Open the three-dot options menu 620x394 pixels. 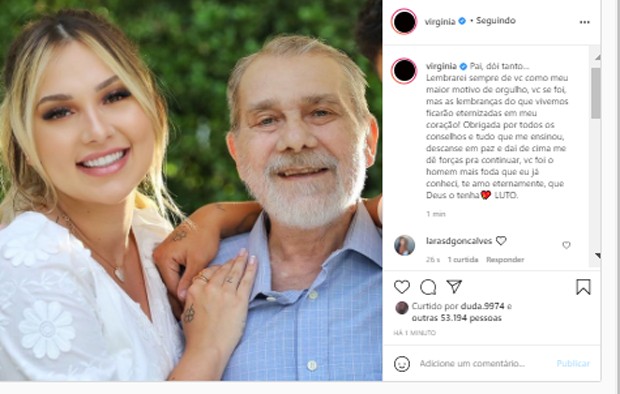pos(584,22)
